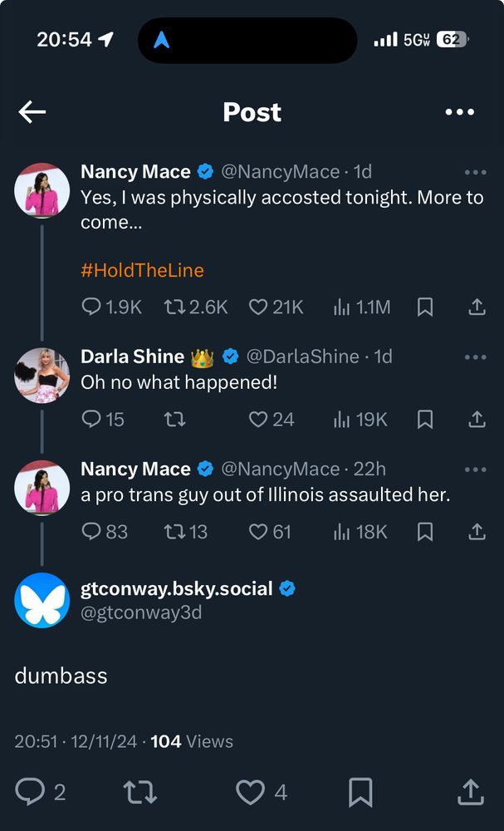Open the @gtconway3d profile handle
The width and height of the screenshot is (504, 831).
pos(141,613)
